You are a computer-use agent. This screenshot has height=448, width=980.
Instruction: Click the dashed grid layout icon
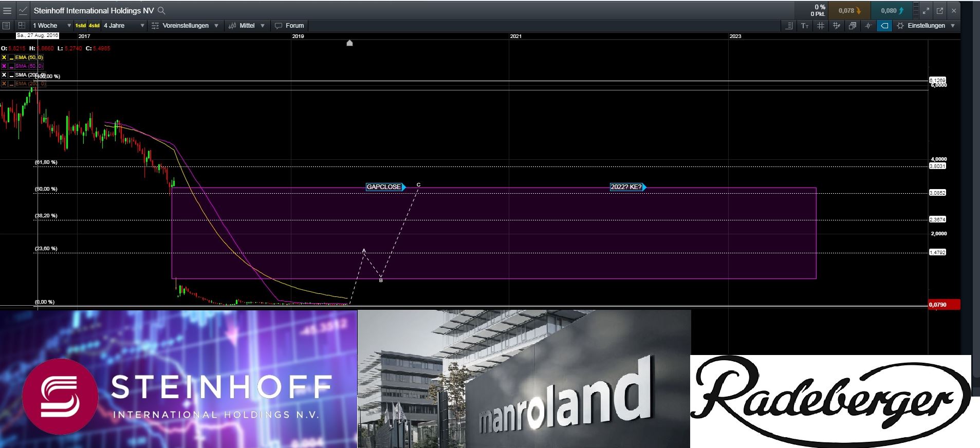pos(22,25)
